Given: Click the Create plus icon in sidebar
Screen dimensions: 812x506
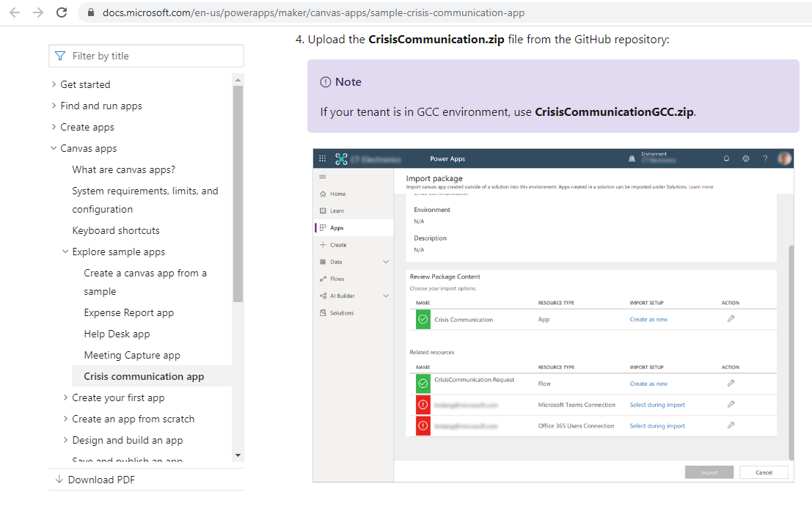Looking at the screenshot, I should [x=339, y=244].
